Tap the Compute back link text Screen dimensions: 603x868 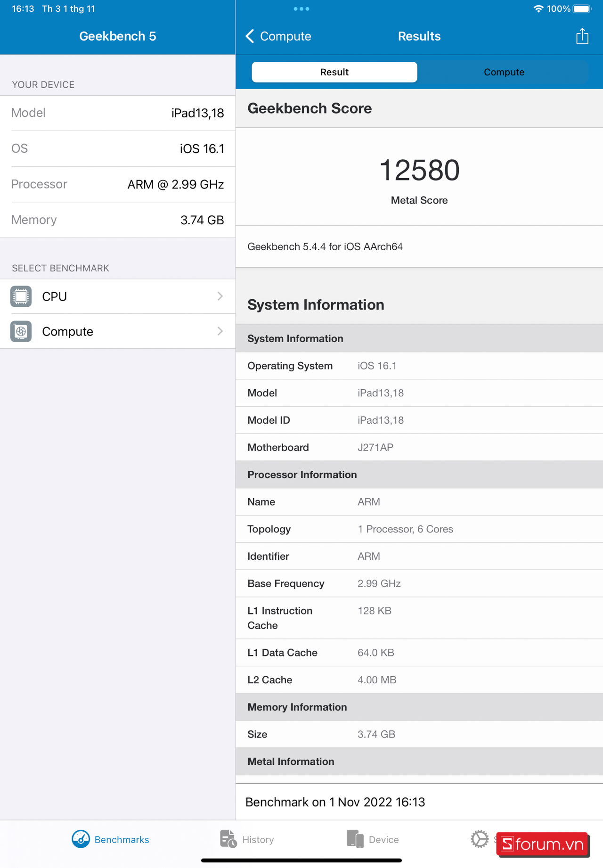pyautogui.click(x=285, y=36)
